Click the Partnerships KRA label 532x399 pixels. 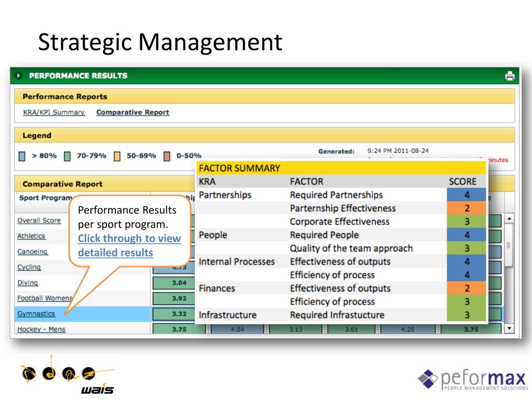pos(225,195)
